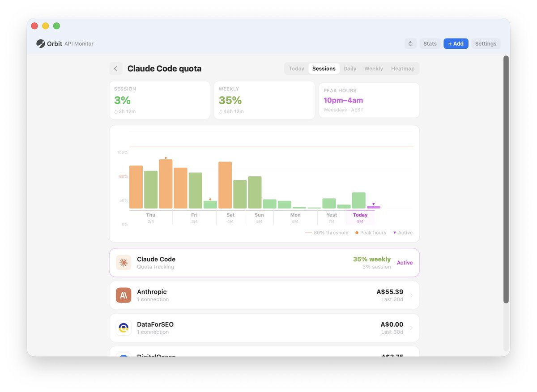Click the 80% threshold legend entry
This screenshot has width=537, height=392.
point(327,233)
